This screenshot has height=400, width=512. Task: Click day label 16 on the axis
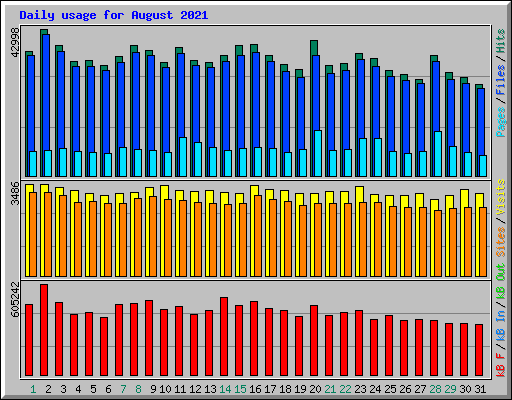pos(255,389)
